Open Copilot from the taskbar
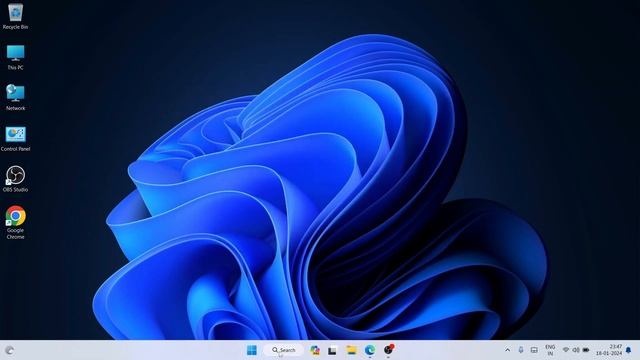640x360 pixels. point(315,350)
